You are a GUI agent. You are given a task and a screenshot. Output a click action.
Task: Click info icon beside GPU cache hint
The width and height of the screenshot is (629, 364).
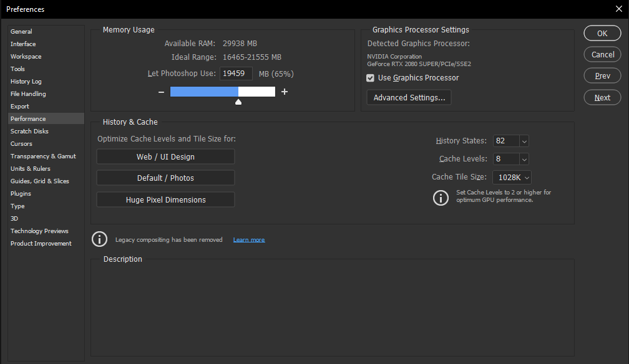pyautogui.click(x=441, y=198)
